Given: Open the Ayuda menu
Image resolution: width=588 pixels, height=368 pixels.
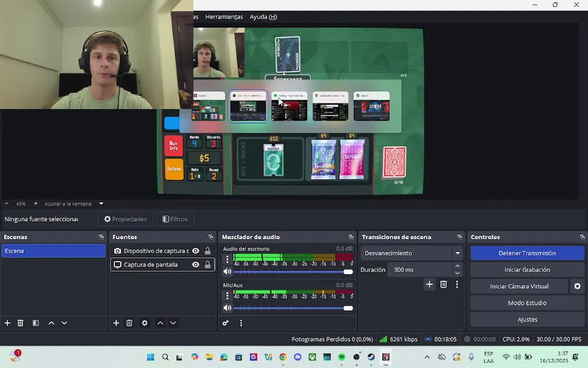Looking at the screenshot, I should point(263,17).
